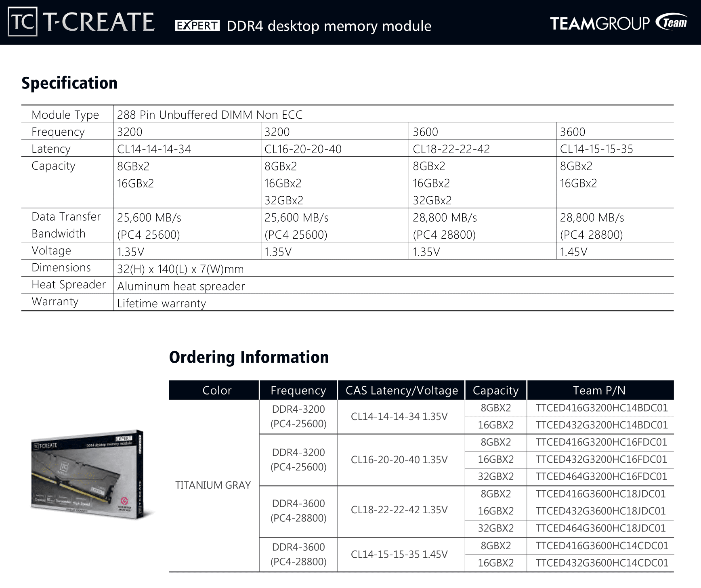This screenshot has width=701, height=588.
Task: Select the 'CL18-22-22-42' cell in Specification table
Action: (451, 149)
